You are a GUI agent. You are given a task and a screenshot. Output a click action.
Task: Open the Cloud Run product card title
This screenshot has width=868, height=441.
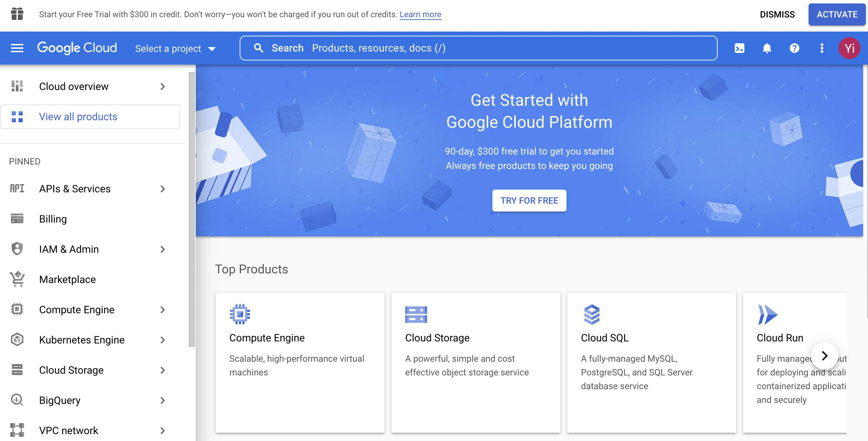(780, 338)
